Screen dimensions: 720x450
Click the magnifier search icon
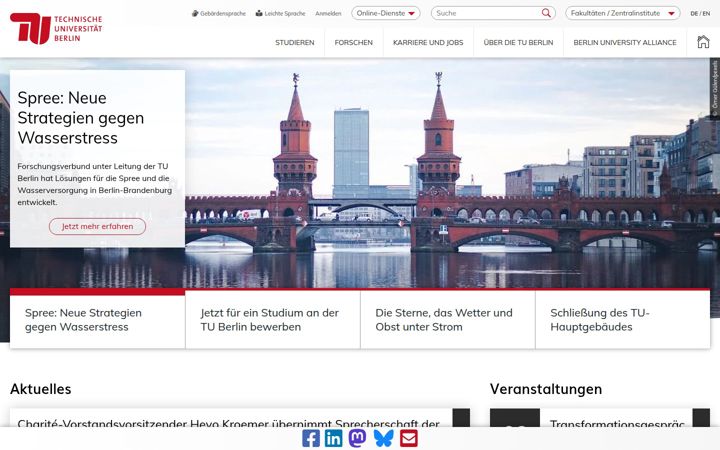546,13
